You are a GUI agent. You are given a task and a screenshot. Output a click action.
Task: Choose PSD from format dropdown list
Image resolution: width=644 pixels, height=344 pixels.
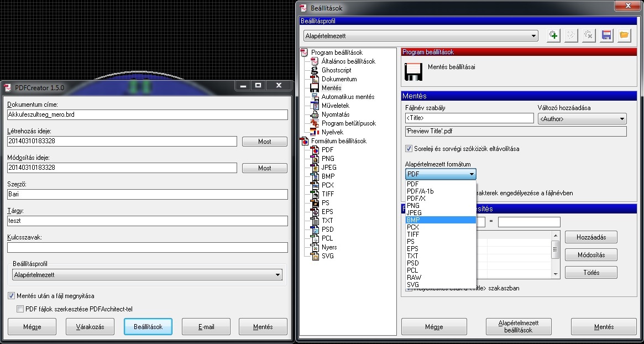(440, 263)
